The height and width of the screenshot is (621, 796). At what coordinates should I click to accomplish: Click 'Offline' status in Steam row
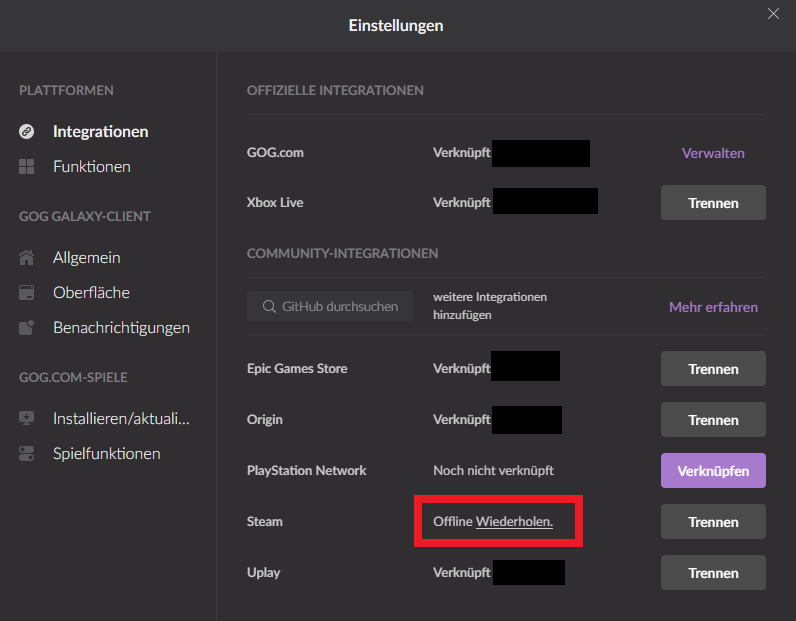pyautogui.click(x=453, y=521)
